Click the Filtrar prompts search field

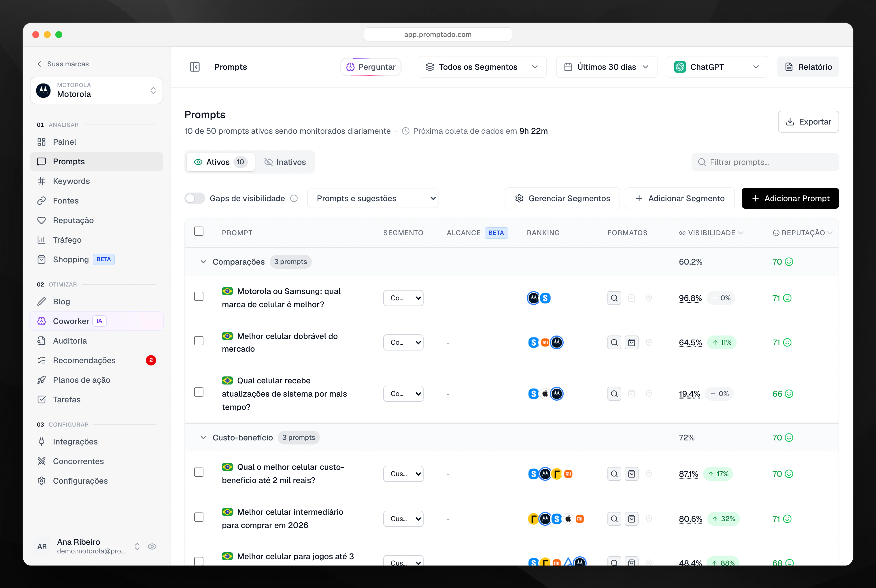pyautogui.click(x=765, y=162)
